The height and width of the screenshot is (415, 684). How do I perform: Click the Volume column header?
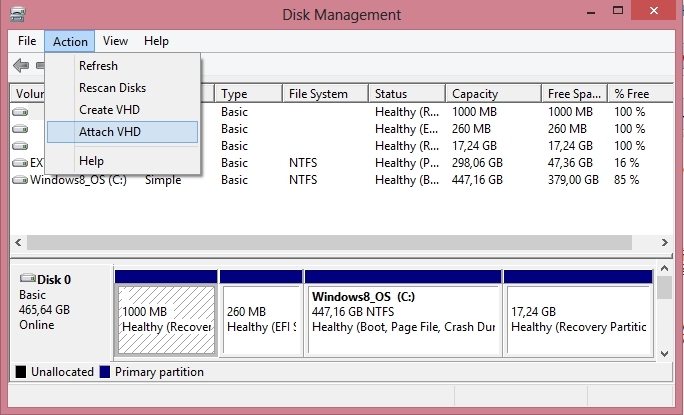(x=27, y=94)
